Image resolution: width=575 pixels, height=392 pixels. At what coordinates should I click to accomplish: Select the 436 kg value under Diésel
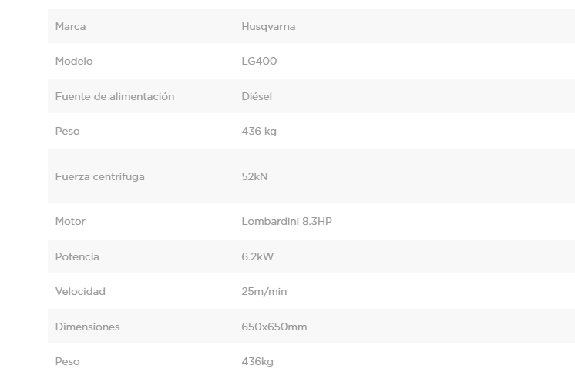click(x=259, y=132)
